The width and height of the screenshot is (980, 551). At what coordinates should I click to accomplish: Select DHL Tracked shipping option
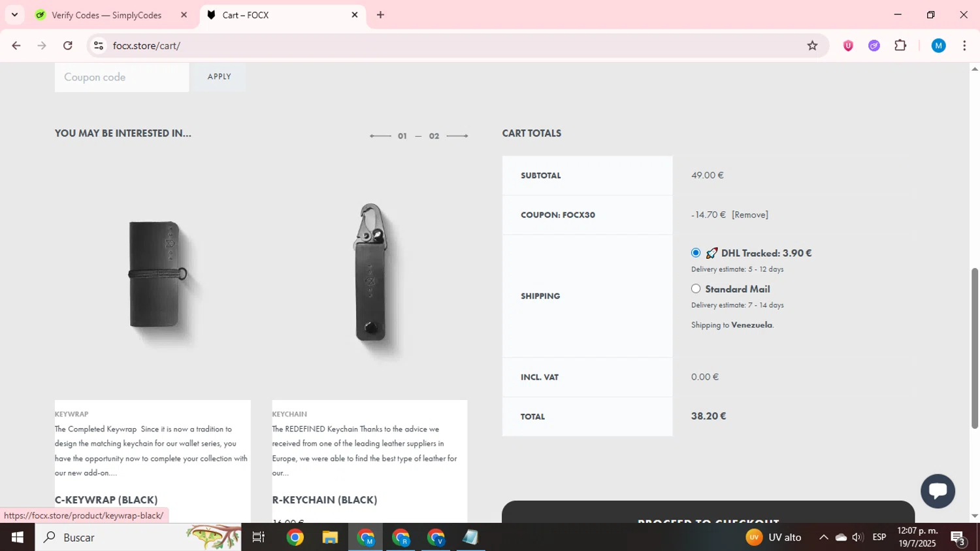tap(696, 253)
